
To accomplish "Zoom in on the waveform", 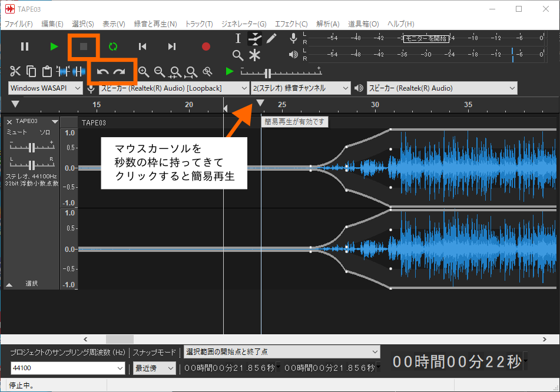I will 144,72.
